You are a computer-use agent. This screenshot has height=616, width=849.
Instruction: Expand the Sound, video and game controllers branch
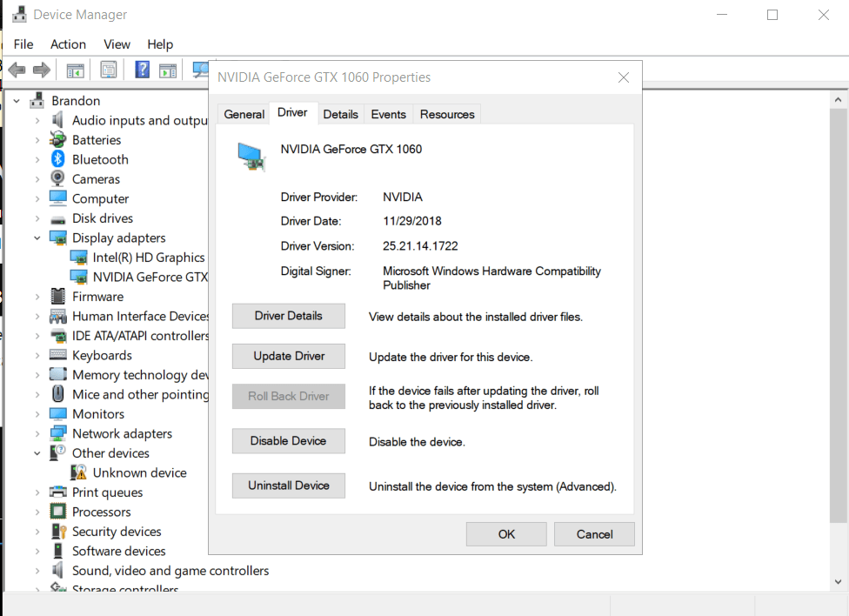(x=37, y=571)
